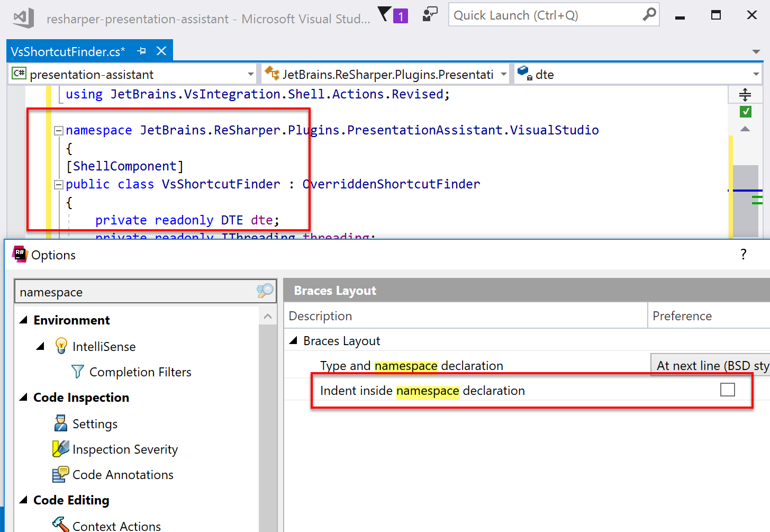Click the Context Actions hammer icon
Viewport: 770px width, 532px height.
tap(61, 525)
